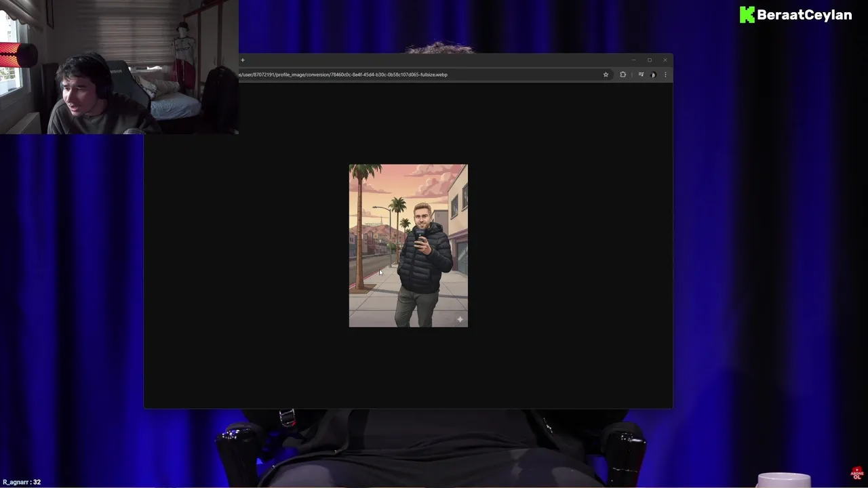Click the streamer webcam feed
This screenshot has width=868, height=488.
tap(119, 67)
